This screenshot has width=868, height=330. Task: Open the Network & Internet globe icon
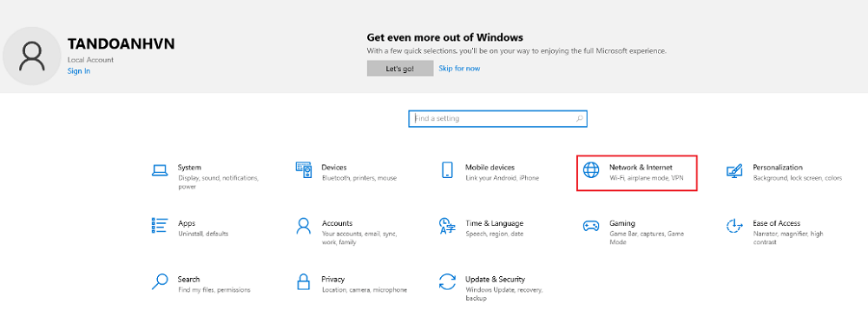tap(591, 170)
